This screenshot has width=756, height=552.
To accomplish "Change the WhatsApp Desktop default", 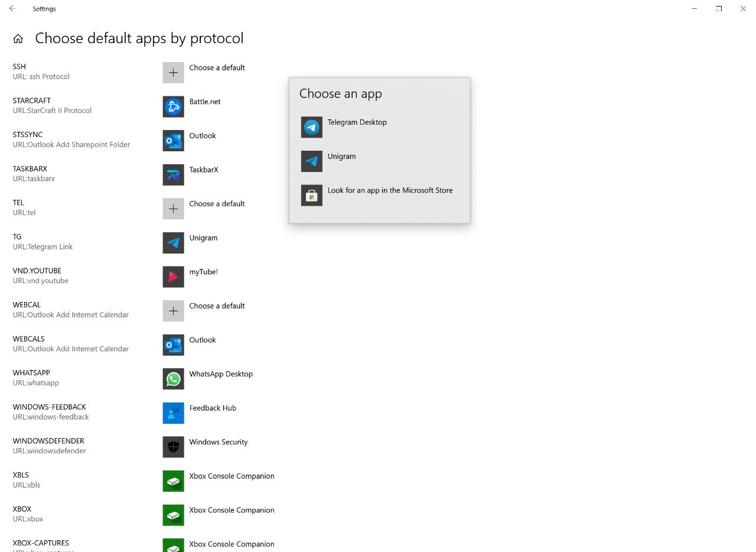I will (221, 374).
